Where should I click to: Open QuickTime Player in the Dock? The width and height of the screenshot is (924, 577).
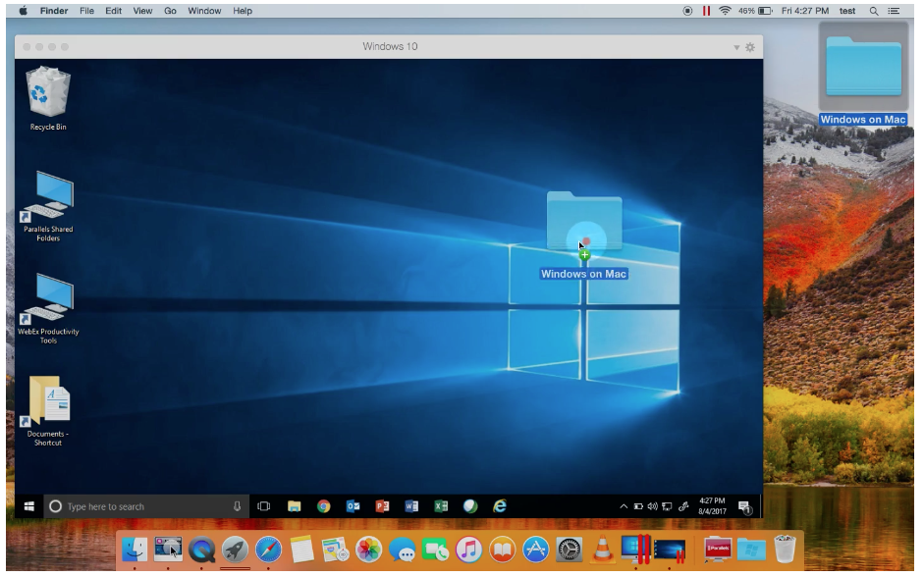pyautogui.click(x=201, y=550)
